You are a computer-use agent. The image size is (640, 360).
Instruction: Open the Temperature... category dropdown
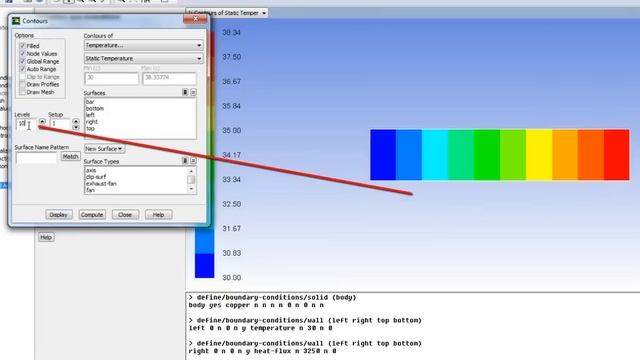[143, 45]
